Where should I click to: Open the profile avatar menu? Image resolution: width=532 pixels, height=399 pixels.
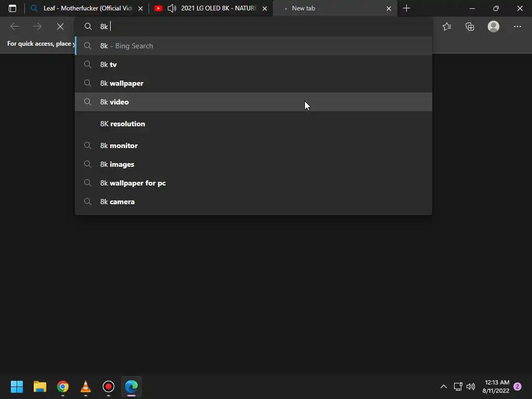click(494, 26)
